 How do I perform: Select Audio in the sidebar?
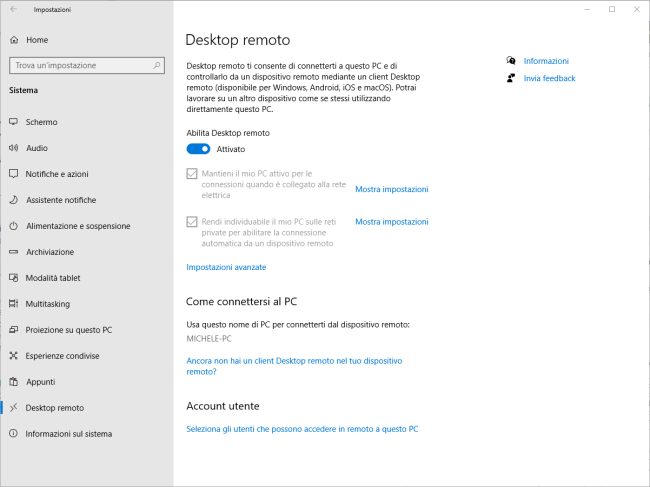[87, 148]
